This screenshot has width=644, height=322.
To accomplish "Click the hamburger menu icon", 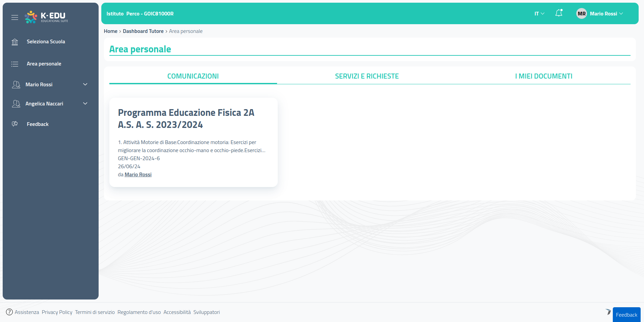I will [15, 17].
